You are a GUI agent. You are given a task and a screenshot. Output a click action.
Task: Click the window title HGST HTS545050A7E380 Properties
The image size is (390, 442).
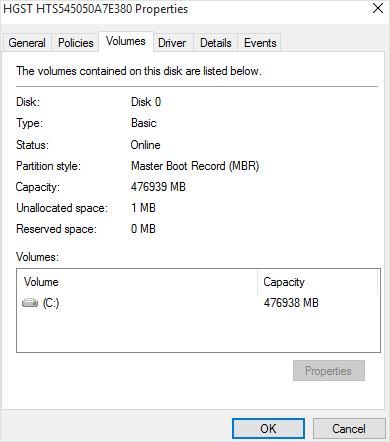pyautogui.click(x=96, y=9)
